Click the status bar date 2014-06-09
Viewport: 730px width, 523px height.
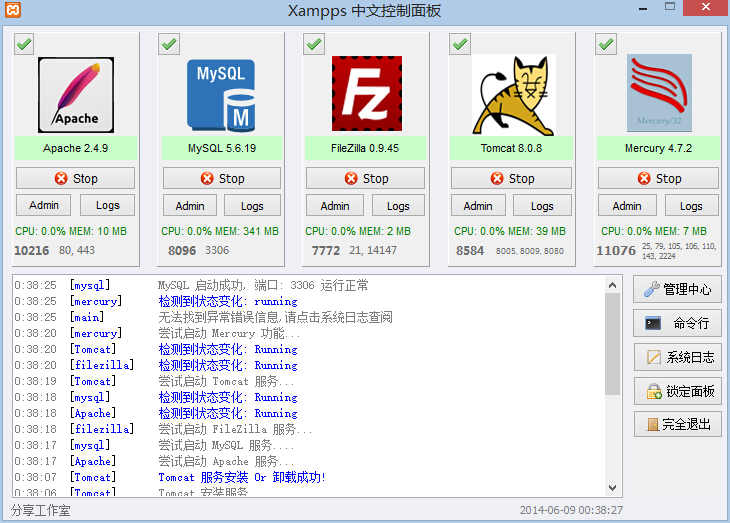click(548, 510)
